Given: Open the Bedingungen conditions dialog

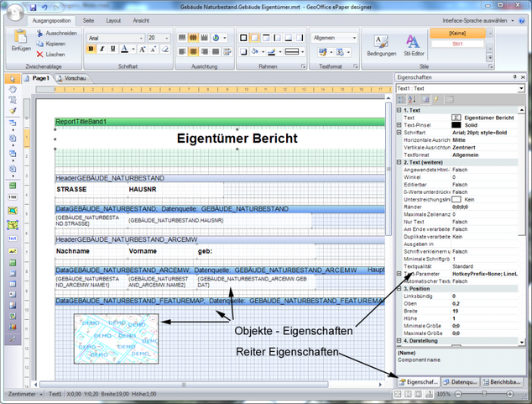Looking at the screenshot, I should pos(381,44).
